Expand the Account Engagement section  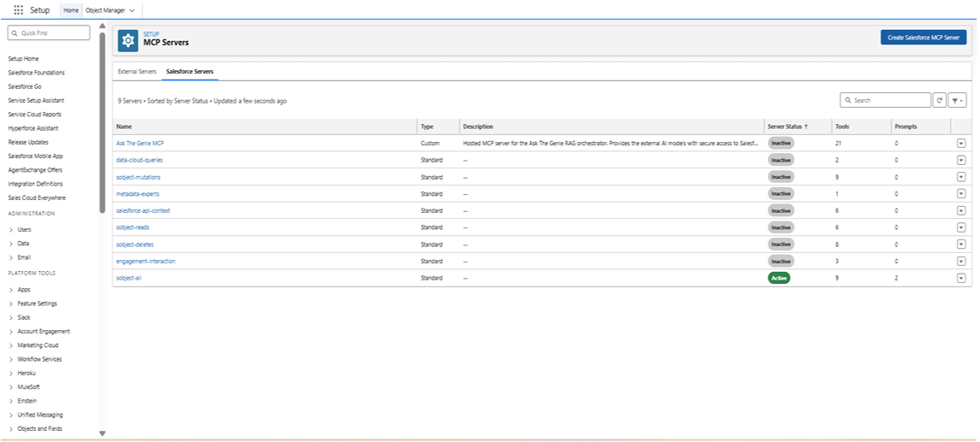tap(11, 332)
